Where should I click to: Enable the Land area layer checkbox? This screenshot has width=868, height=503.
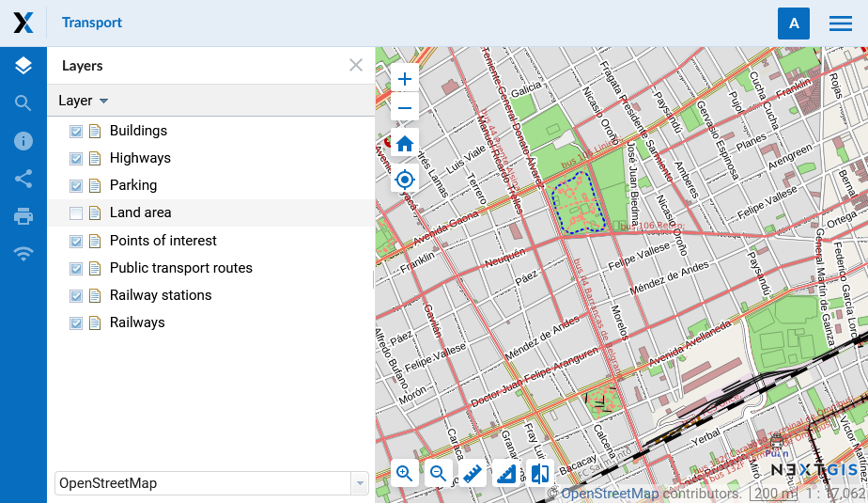[x=76, y=212]
